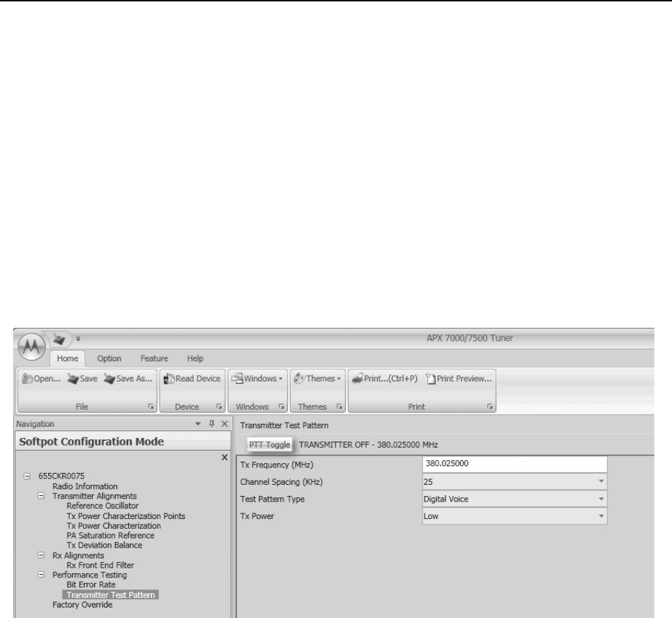Click the Tx Frequency (MHz) input field
The width and height of the screenshot is (672, 618).
[514, 464]
